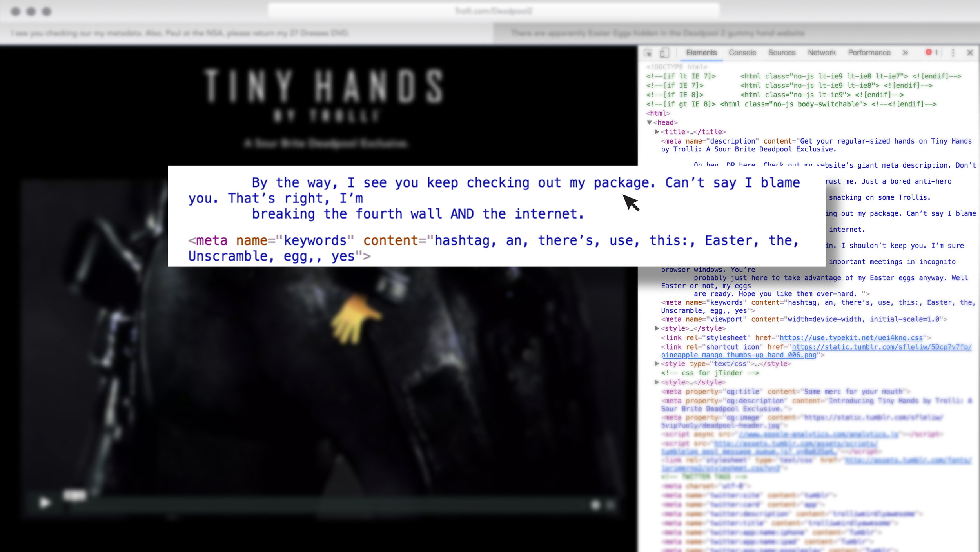This screenshot has height=552, width=980.
Task: Open the Performance tab
Action: (x=869, y=53)
